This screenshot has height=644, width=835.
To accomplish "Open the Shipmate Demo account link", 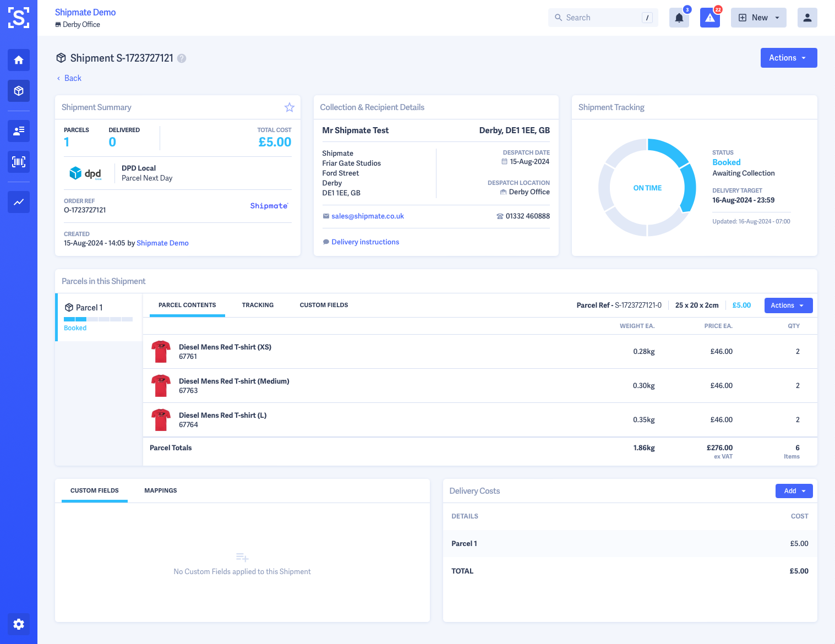I will [x=85, y=12].
